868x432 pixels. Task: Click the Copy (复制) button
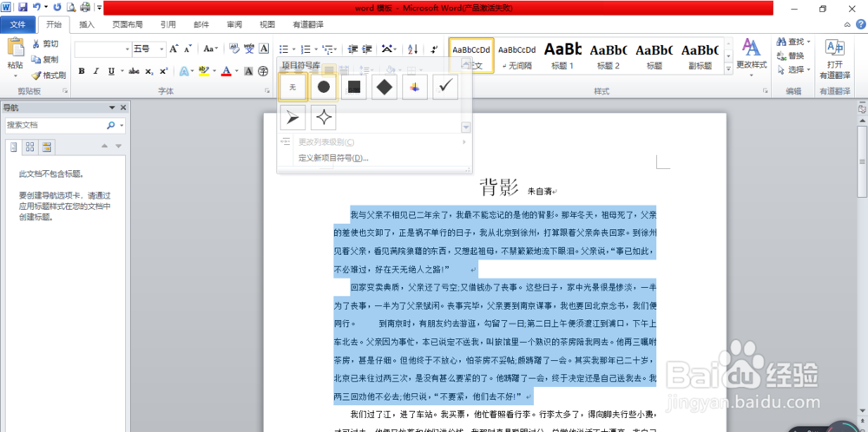pos(45,59)
